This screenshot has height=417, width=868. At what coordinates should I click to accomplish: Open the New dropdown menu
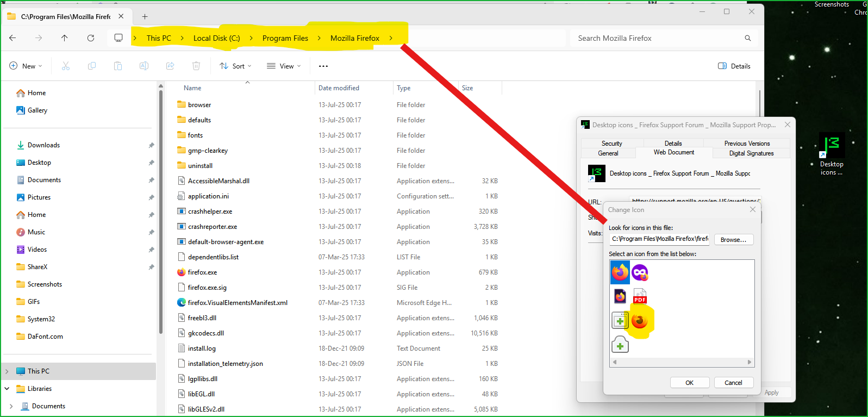pos(26,66)
